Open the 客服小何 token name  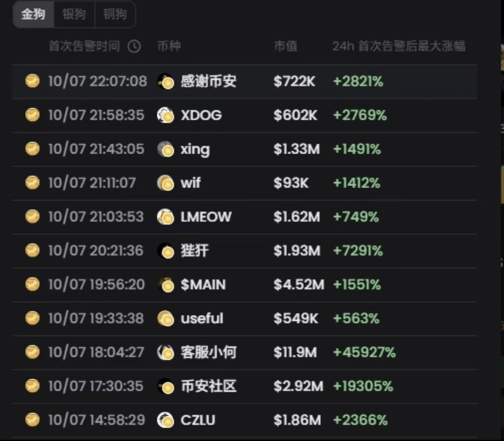click(x=208, y=353)
